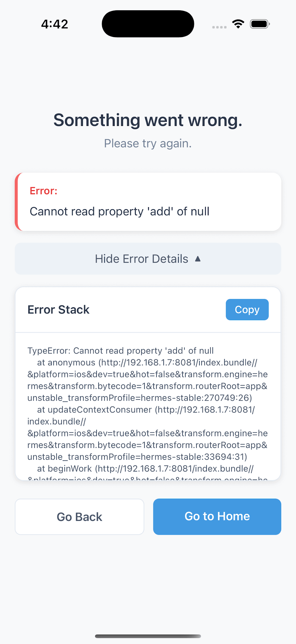
Task: Go back to the previous screen
Action: pyautogui.click(x=79, y=517)
